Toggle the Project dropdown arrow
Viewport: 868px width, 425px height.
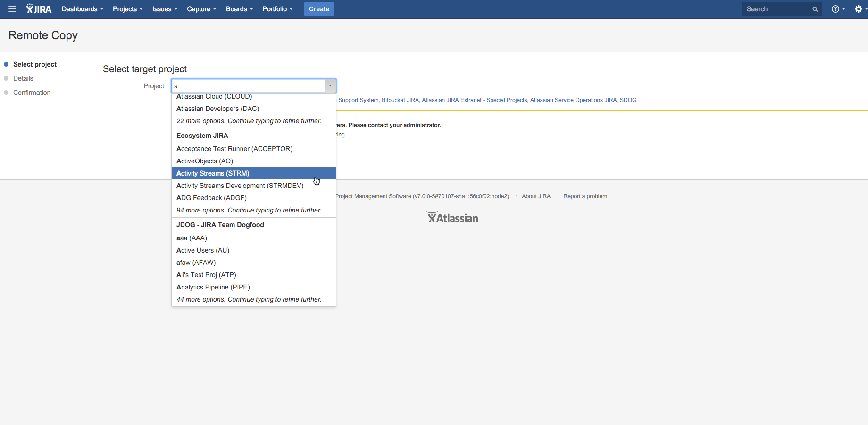coord(330,86)
